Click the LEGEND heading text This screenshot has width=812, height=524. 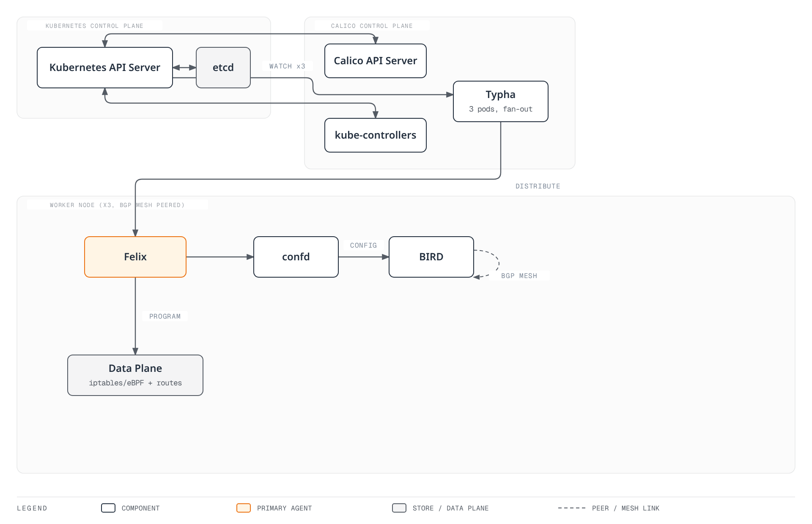[32, 508]
